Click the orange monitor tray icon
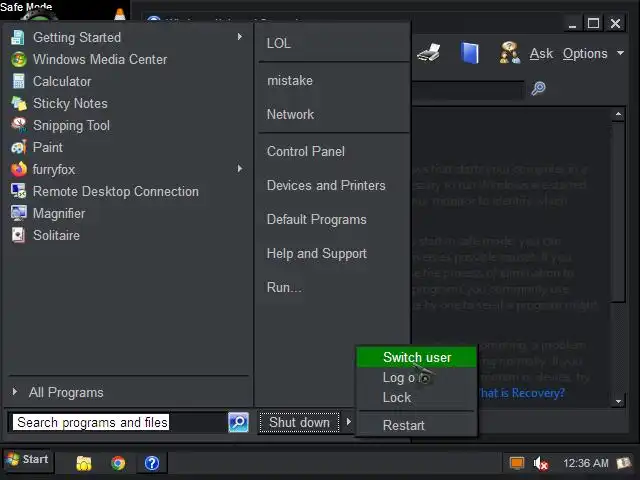Screen dimensions: 640x480 coord(517,463)
